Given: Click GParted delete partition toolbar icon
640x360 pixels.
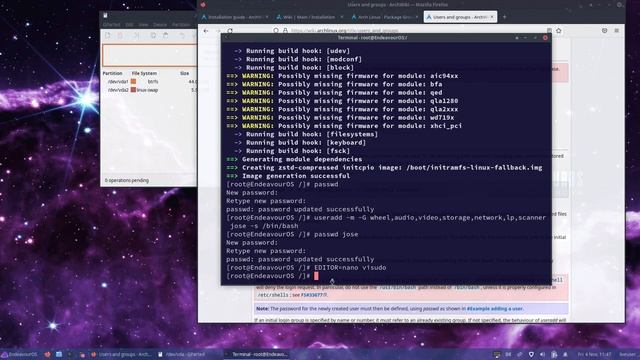Looking at the screenshot, I should tap(120, 36).
